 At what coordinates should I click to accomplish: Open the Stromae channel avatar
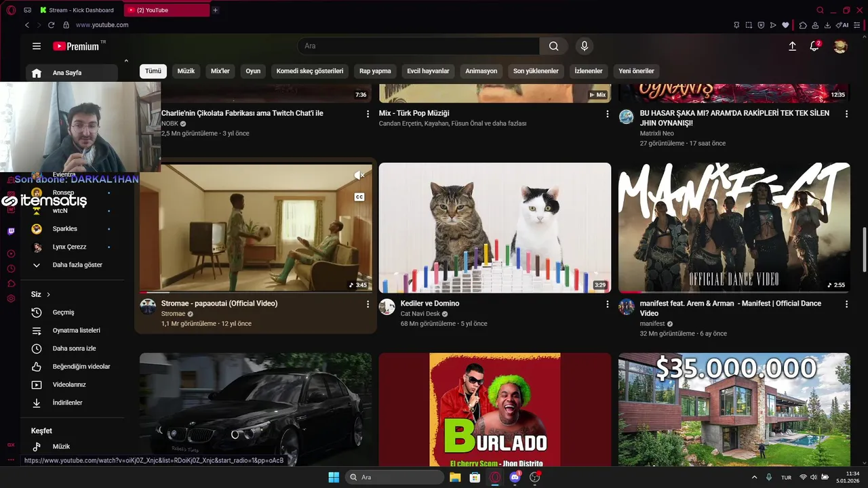pyautogui.click(x=148, y=307)
